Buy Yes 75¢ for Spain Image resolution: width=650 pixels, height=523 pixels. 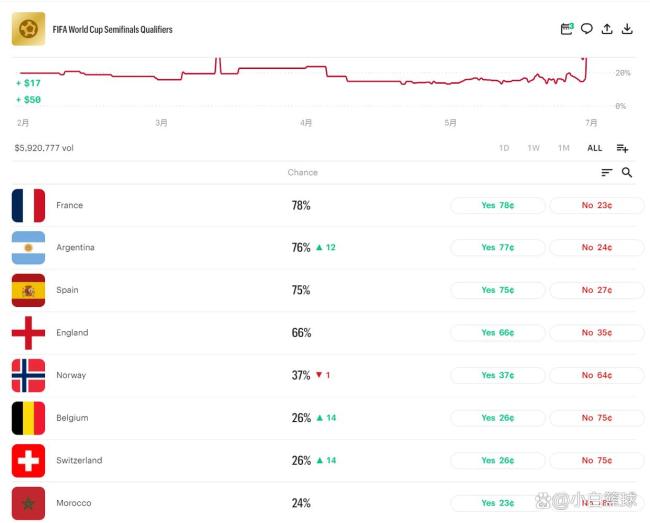click(498, 290)
